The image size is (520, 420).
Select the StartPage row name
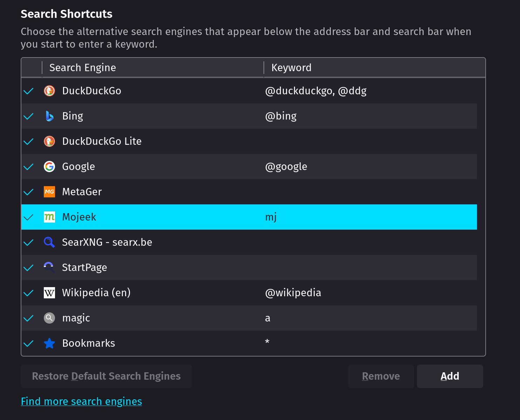tap(84, 267)
